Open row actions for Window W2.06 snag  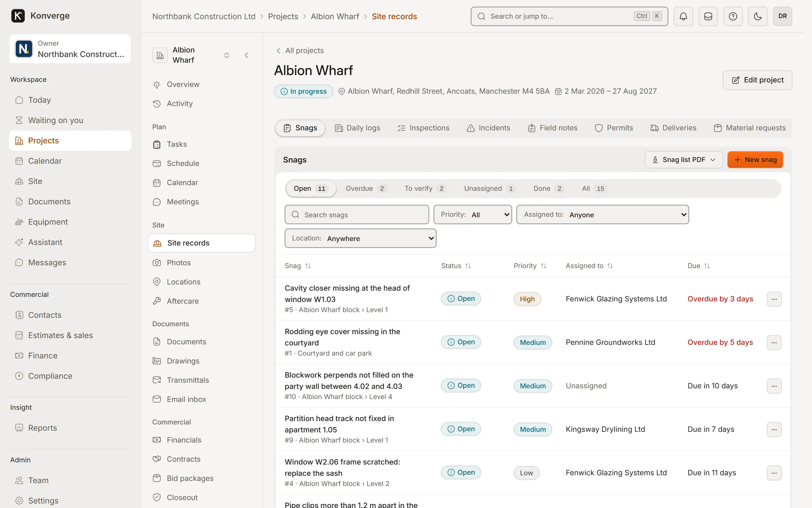774,473
